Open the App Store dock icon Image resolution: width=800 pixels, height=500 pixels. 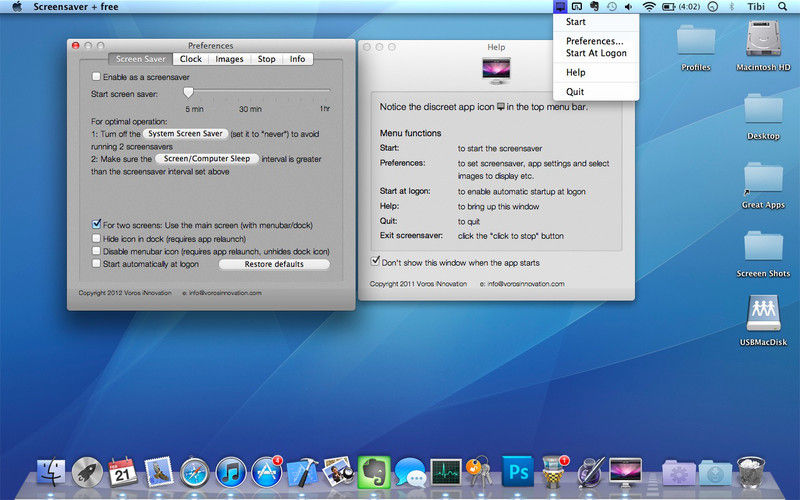pos(266,472)
